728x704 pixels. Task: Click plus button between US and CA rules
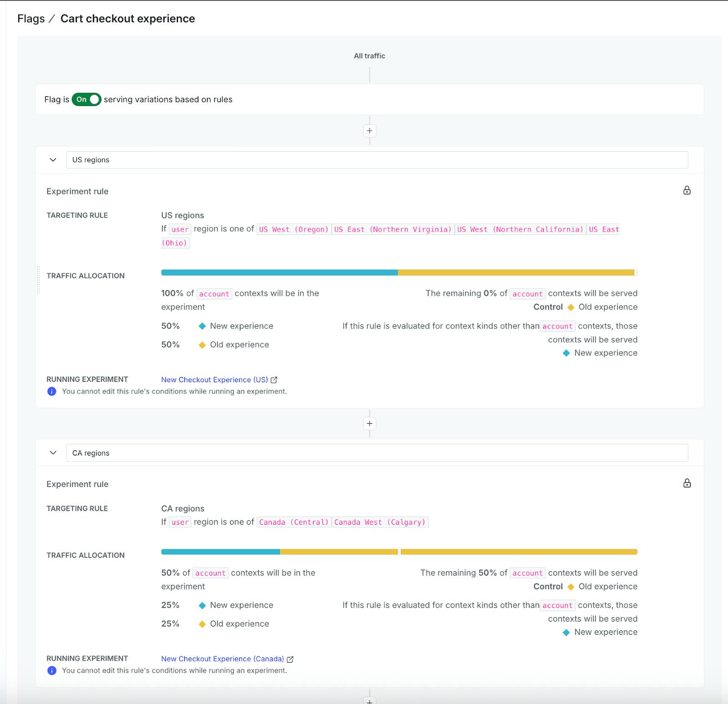369,424
